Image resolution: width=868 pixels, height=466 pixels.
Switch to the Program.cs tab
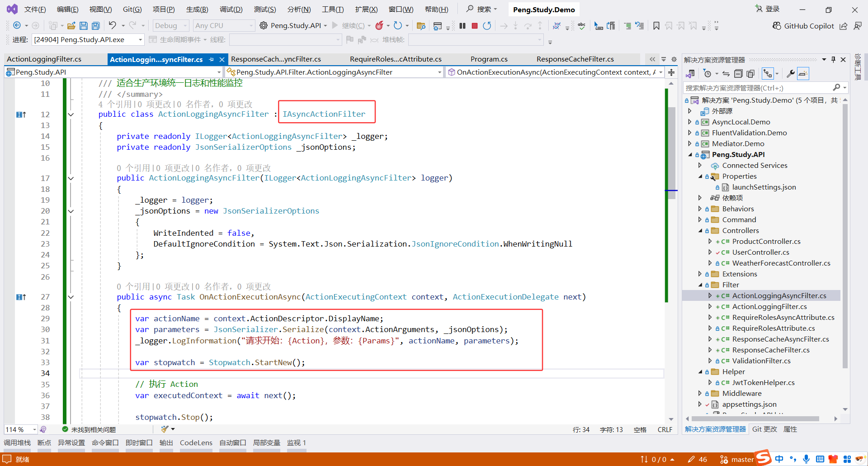489,59
